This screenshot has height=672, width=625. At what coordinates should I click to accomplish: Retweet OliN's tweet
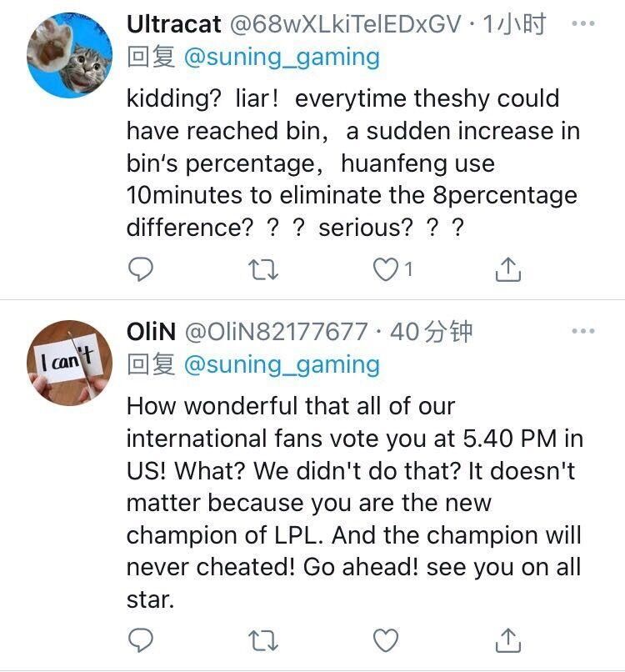click(263, 641)
